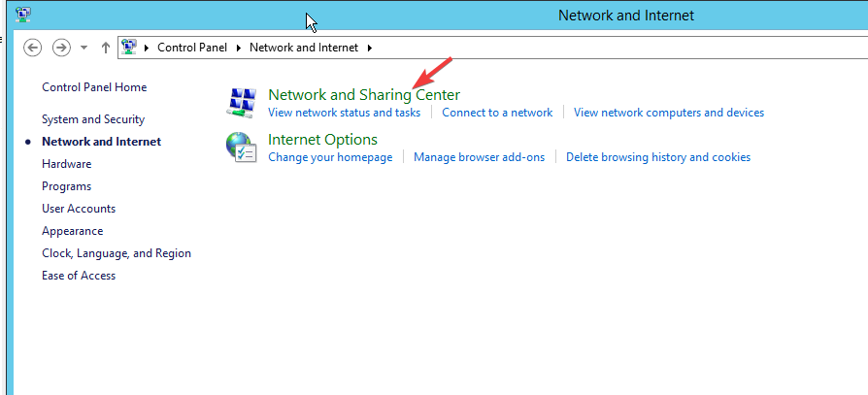This screenshot has height=395, width=868.
Task: Open Internet Options heading
Action: (322, 140)
